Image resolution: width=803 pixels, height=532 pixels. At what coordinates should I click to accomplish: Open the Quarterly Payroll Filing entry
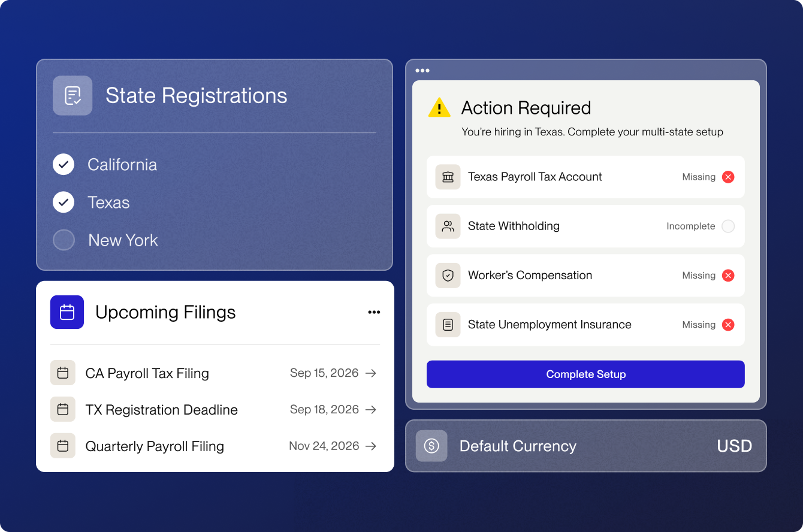click(215, 446)
